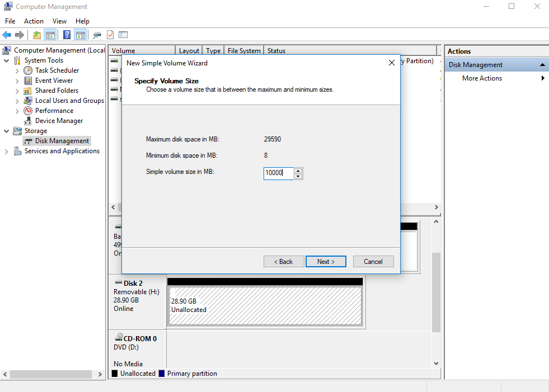Toggle Show/Hide Console Tree toolbar icon
The width and height of the screenshot is (549, 392).
coord(50,35)
